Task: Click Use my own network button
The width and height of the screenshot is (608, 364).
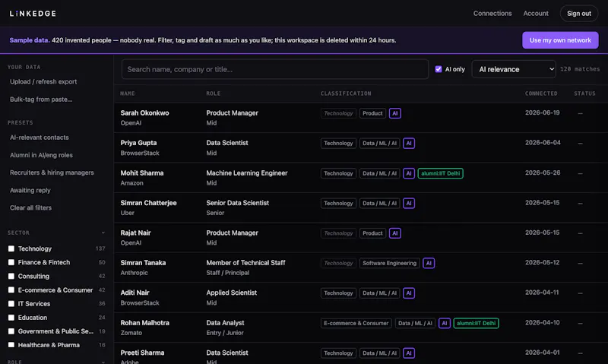Action: [560, 40]
